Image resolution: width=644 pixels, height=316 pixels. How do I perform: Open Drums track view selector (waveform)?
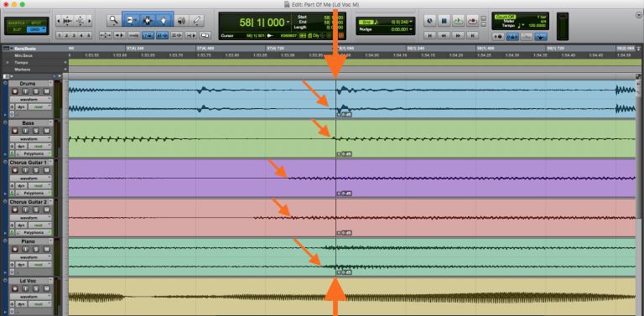point(31,99)
